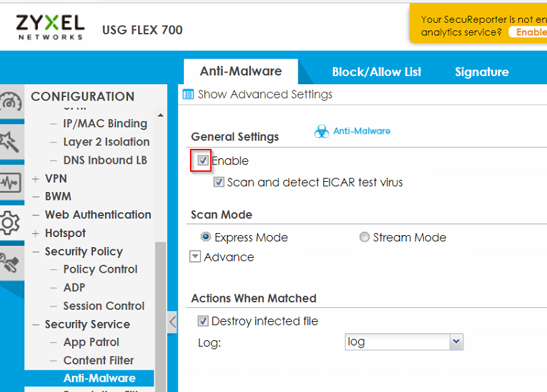Viewport: 547px width, 392px height.
Task: Click the Anti-Malware biohazard icon
Action: [x=322, y=132]
